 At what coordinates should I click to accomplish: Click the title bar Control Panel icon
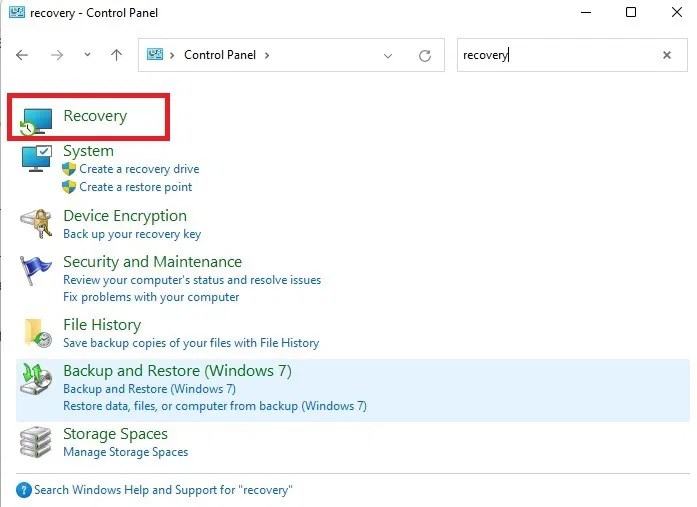(16, 12)
